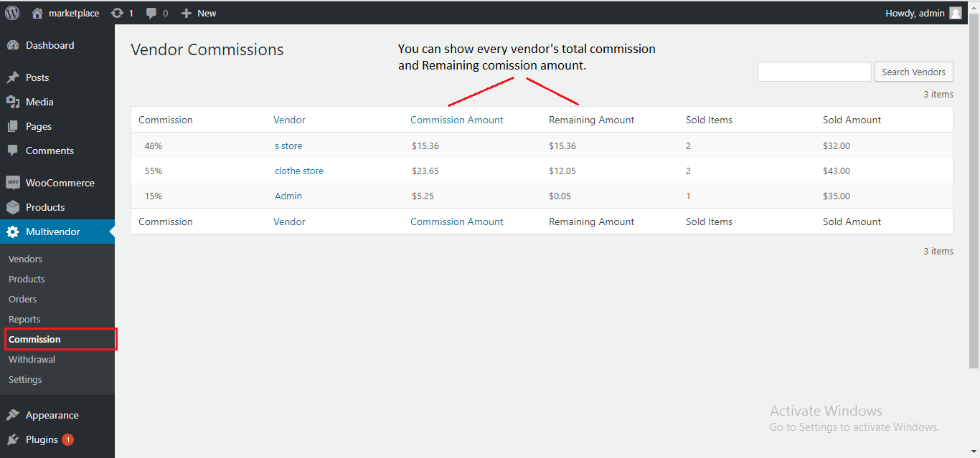Open the Reports submenu item
The height and width of the screenshot is (458, 980).
point(24,319)
